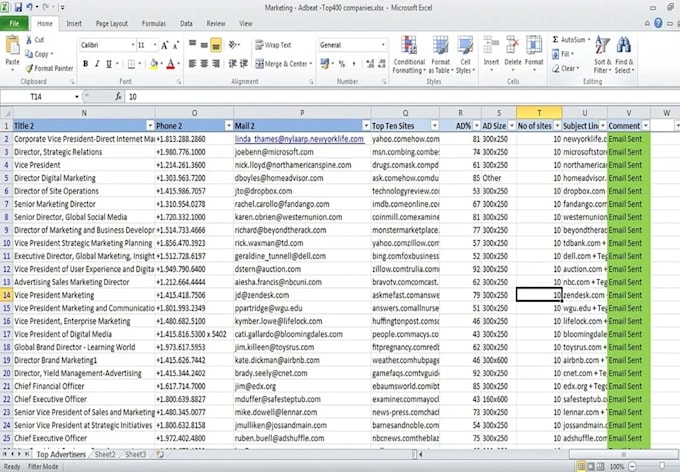
Task: Open Conditional Formatting
Action: pos(409,55)
